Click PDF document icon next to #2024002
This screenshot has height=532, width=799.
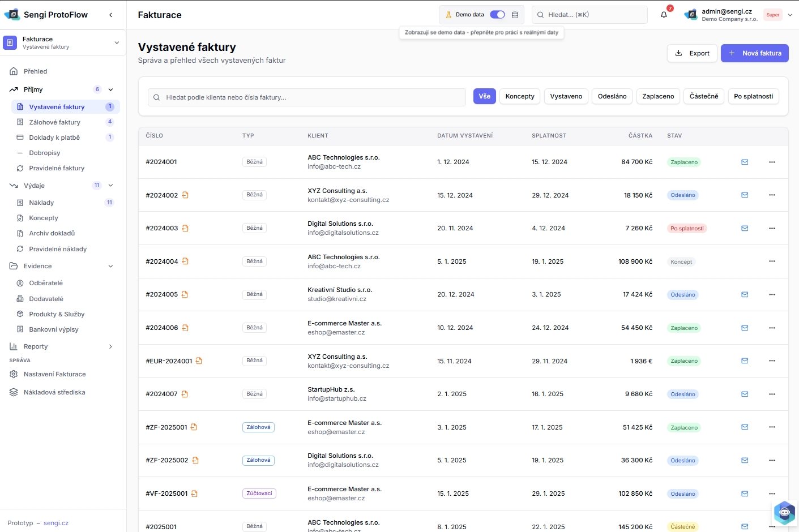185,195
